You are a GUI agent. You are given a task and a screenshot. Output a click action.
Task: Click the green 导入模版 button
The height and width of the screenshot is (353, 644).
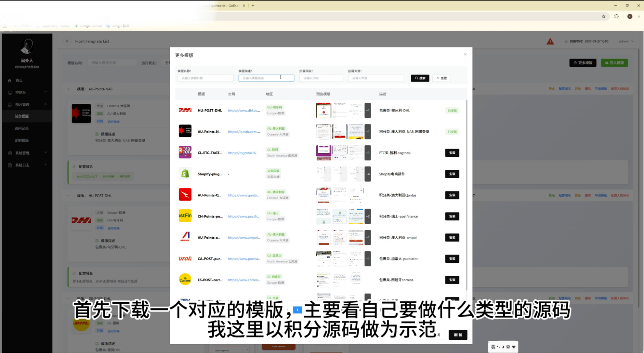614,63
